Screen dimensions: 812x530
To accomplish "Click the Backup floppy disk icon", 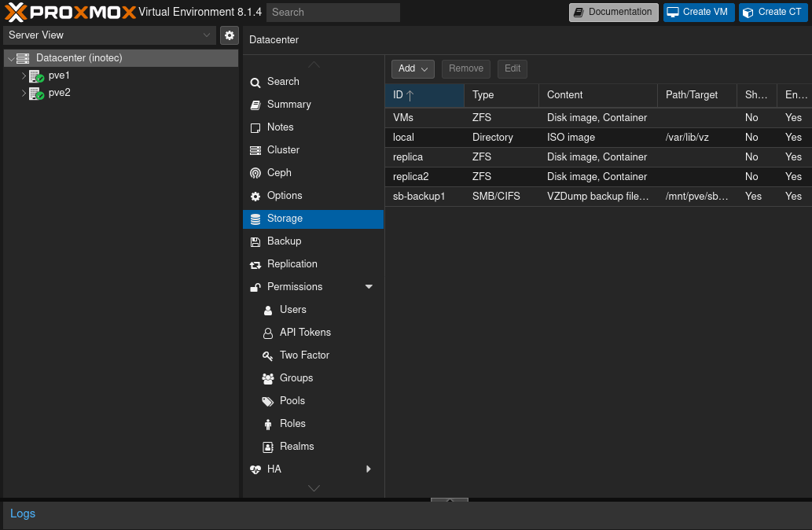I will pos(255,242).
